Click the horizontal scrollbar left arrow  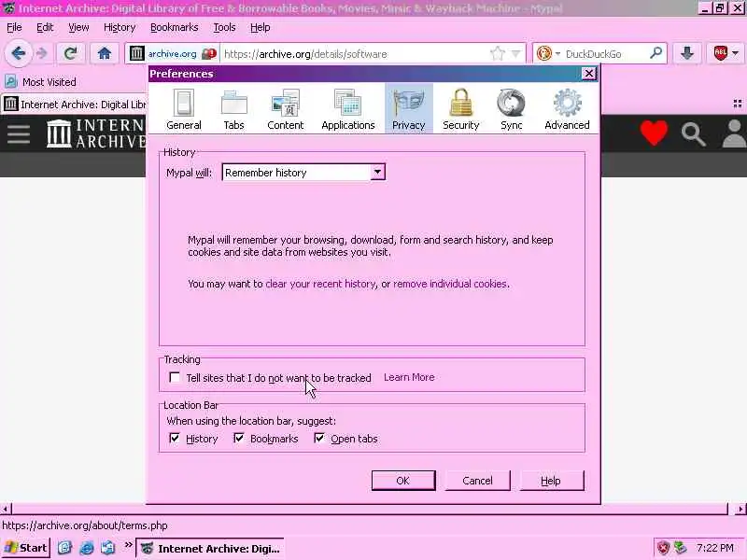(x=6, y=509)
